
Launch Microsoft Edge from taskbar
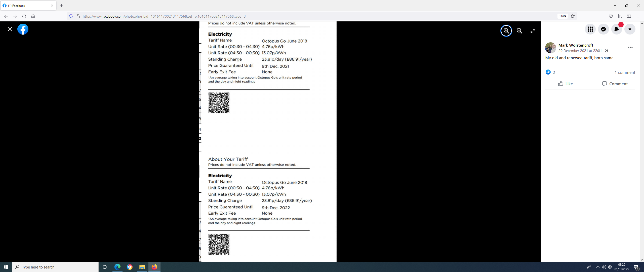click(x=117, y=267)
